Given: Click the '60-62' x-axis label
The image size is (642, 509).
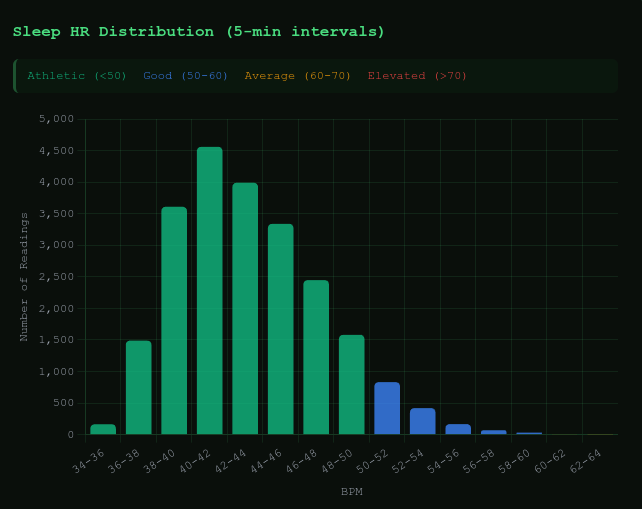Looking at the screenshot, I should tap(550, 461).
